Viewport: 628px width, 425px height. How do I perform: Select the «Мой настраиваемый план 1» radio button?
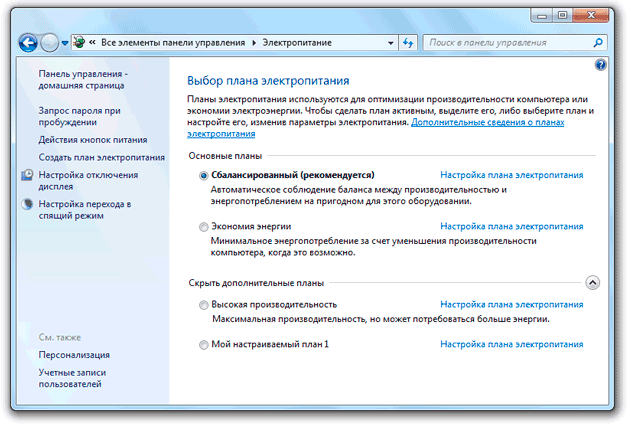[203, 344]
